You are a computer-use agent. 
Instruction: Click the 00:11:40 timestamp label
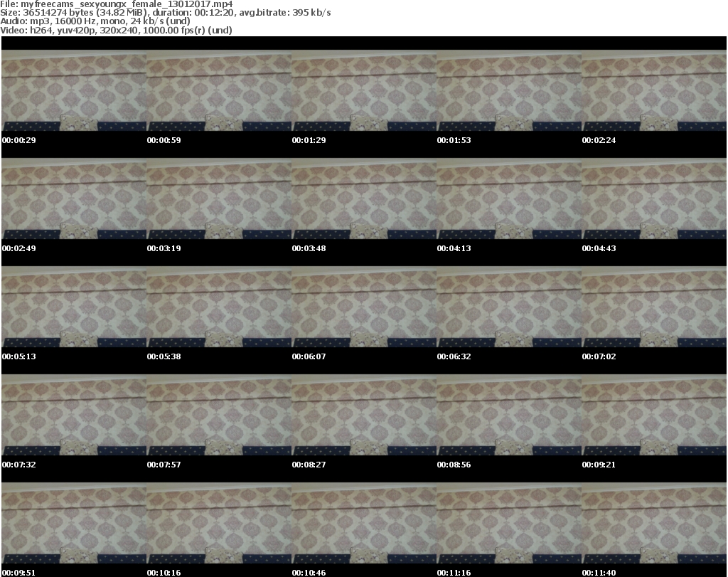(x=599, y=573)
